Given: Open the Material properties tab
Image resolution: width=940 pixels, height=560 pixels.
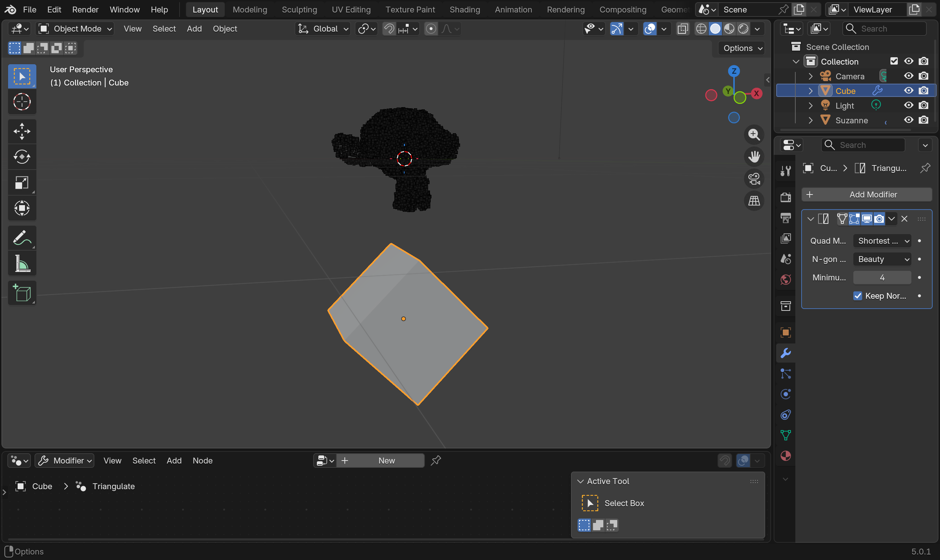Looking at the screenshot, I should (x=786, y=456).
